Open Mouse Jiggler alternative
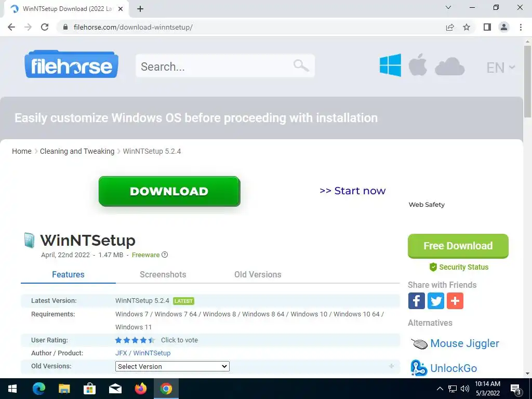This screenshot has height=399, width=532. pos(464,343)
